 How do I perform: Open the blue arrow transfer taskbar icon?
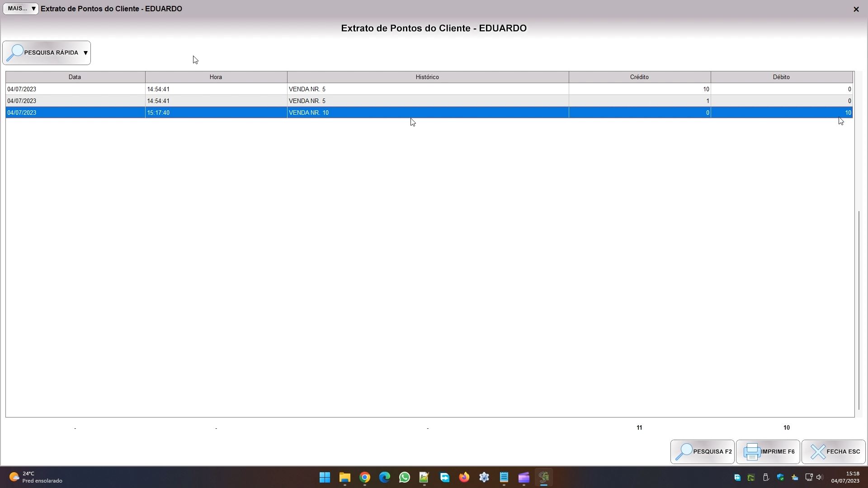(444, 478)
